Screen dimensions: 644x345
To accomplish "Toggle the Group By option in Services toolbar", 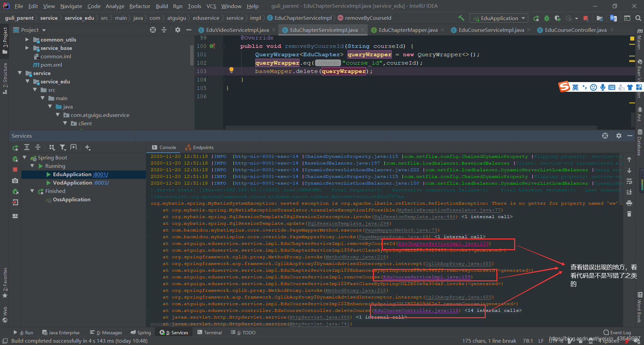I will tap(52, 147).
